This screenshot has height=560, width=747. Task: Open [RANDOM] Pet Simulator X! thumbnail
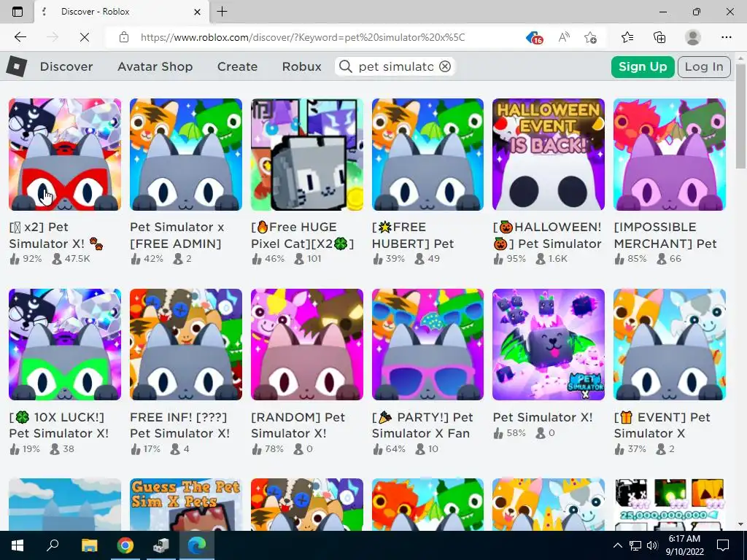[307, 344]
